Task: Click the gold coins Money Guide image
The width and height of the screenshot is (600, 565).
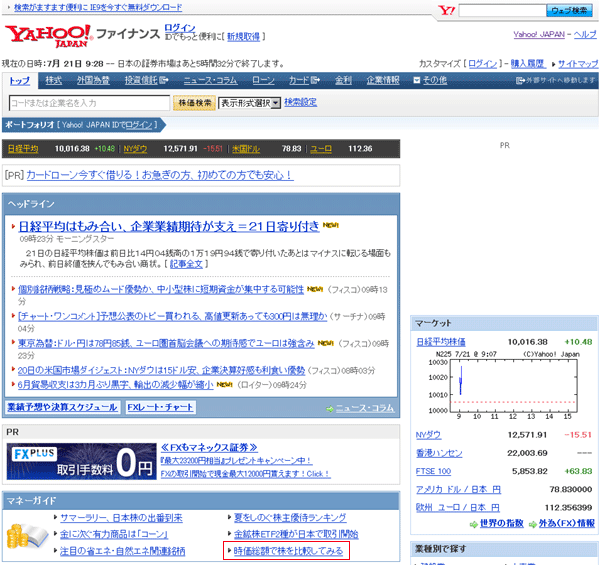Action: click(x=26, y=532)
